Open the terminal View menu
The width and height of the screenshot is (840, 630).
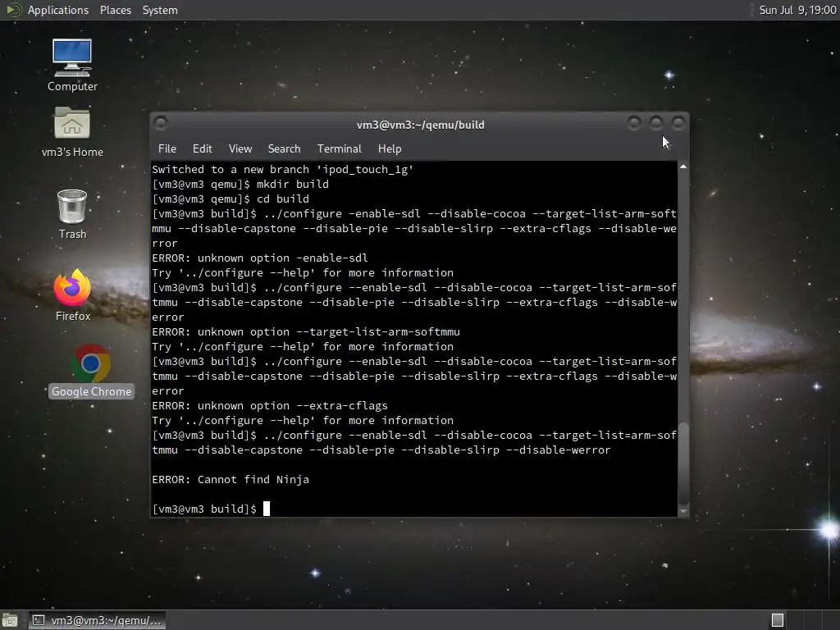tap(240, 148)
